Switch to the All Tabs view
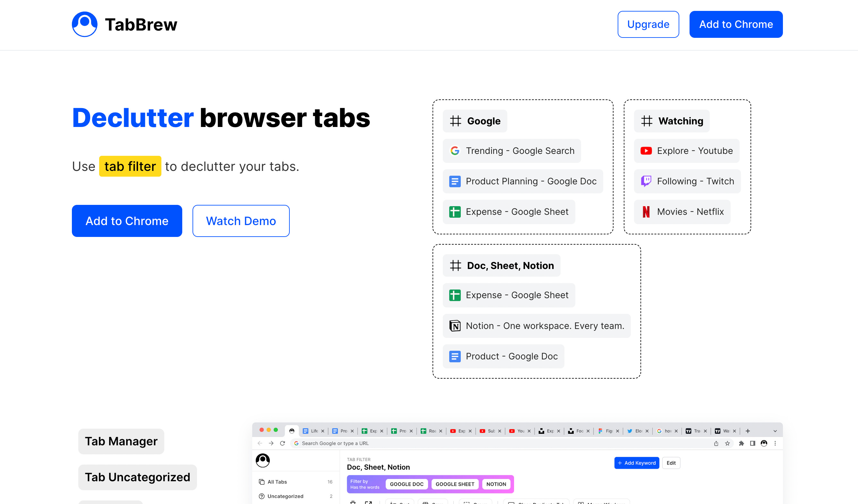Screen dimensions: 858x504 point(277,482)
